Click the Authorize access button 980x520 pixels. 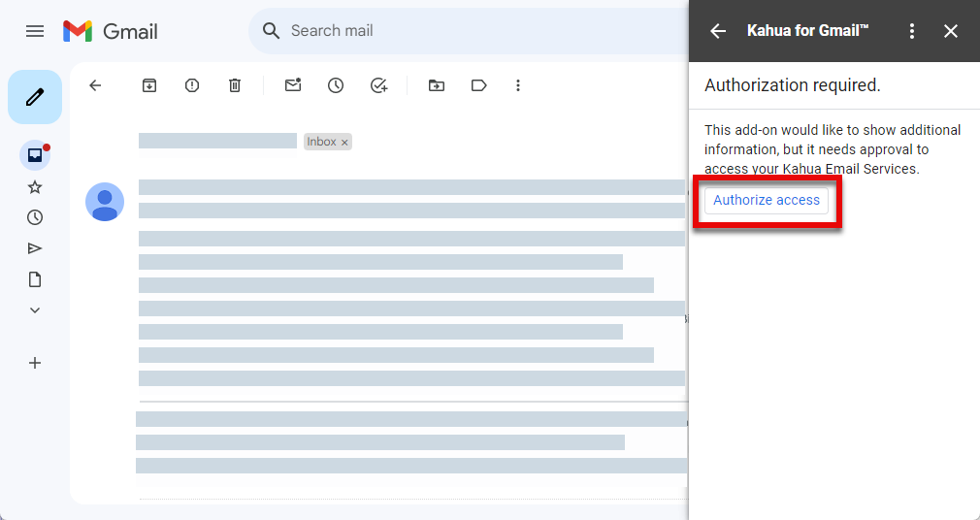(x=767, y=201)
